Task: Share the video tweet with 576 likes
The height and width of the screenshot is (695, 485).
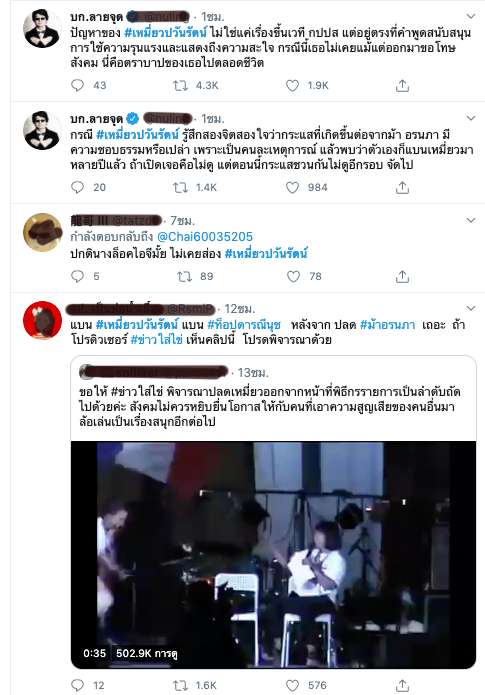Action: [x=402, y=685]
